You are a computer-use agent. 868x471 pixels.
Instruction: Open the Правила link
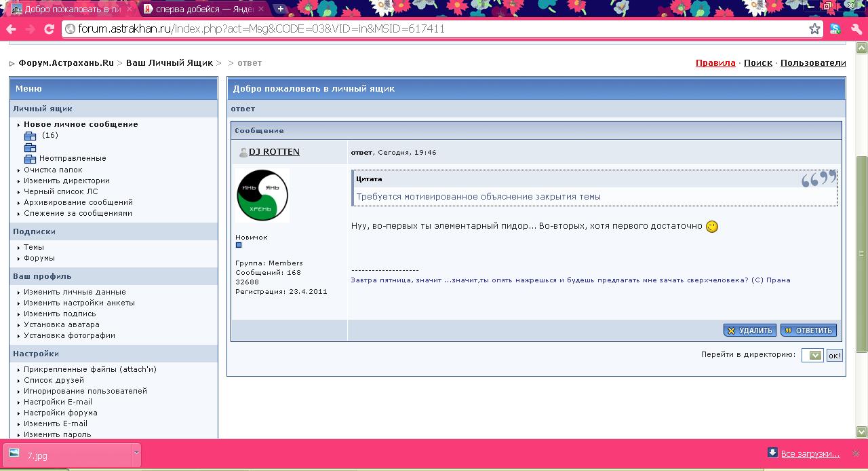[x=715, y=62]
